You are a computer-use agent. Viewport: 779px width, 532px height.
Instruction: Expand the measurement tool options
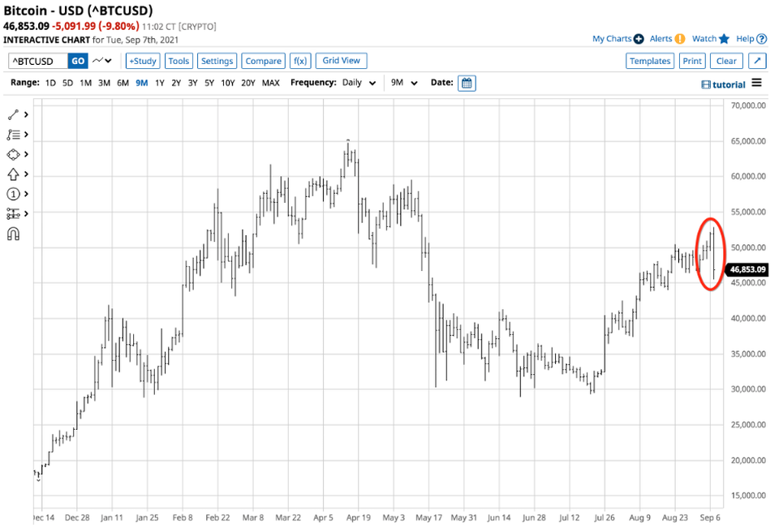[26, 213]
